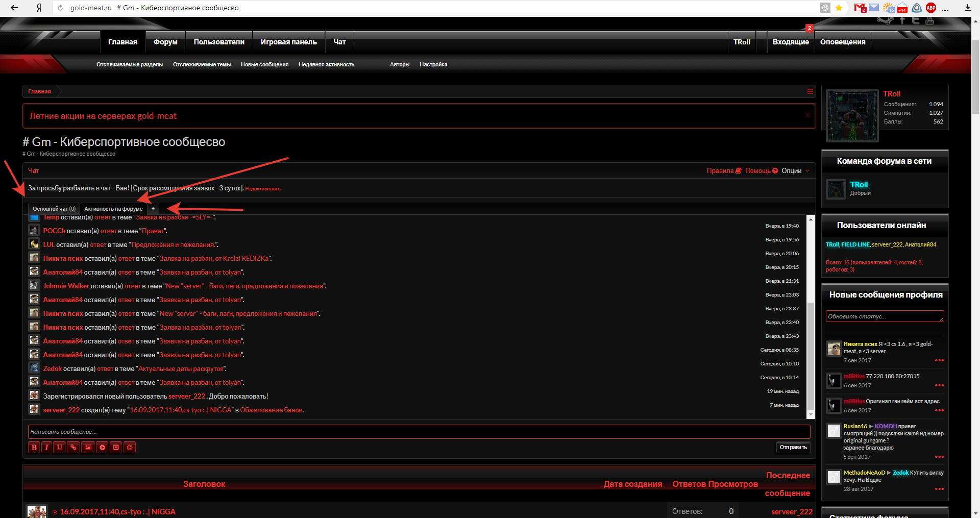Open browser downloads arrow icon
This screenshot has width=980, height=518.
tap(967, 8)
